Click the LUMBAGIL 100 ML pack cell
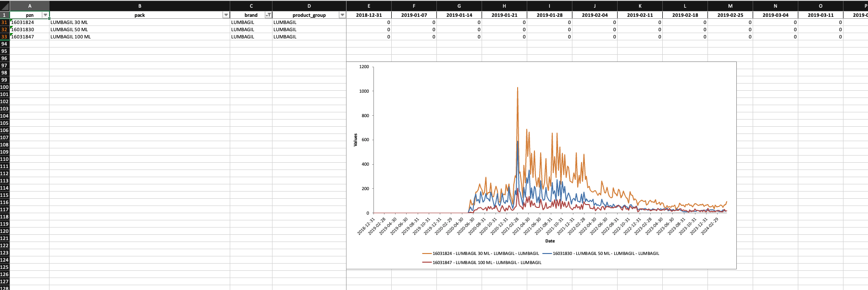The image size is (868, 290). click(x=140, y=36)
